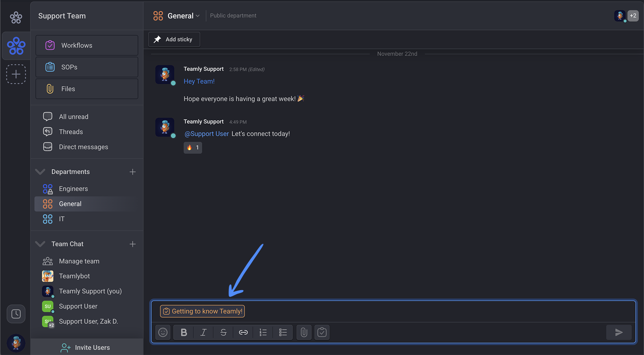
Task: Collapse the Team Chat section
Action: pyautogui.click(x=40, y=244)
